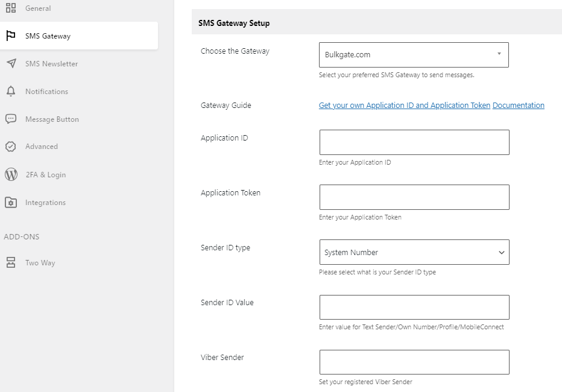Click the Two Way add-on icon
Image resolution: width=562 pixels, height=392 pixels.
tap(11, 262)
